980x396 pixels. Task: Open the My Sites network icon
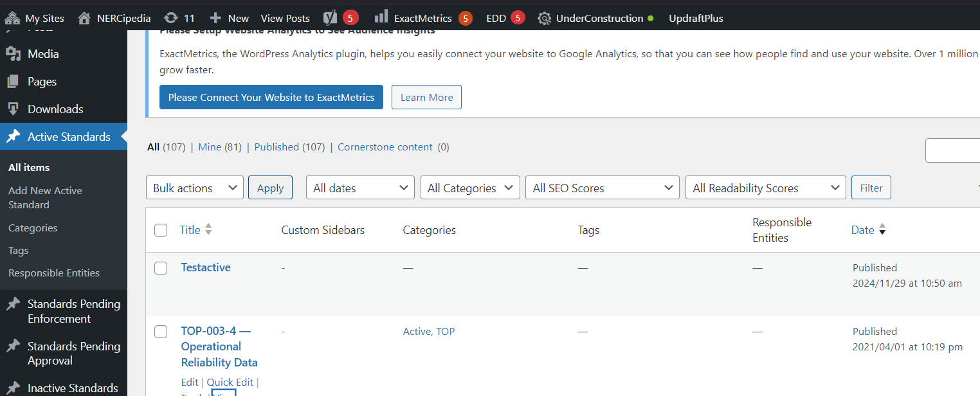12,18
